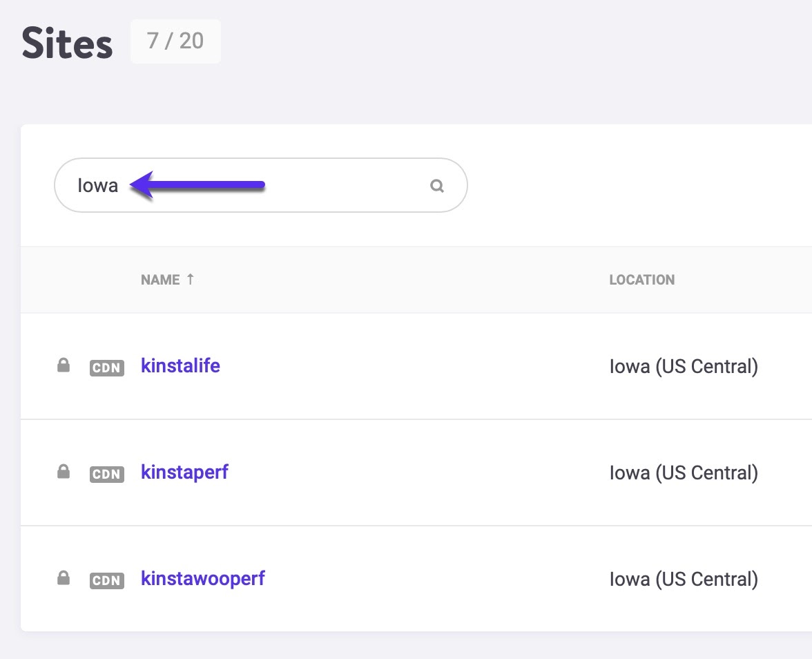
Task: Click the CDN badge next to kinstawooperf
Action: [106, 580]
